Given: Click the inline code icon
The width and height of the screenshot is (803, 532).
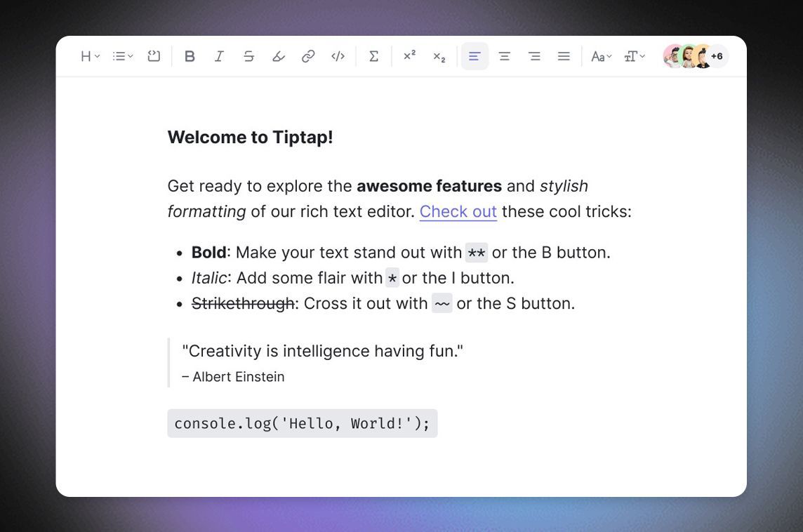Looking at the screenshot, I should (338, 56).
